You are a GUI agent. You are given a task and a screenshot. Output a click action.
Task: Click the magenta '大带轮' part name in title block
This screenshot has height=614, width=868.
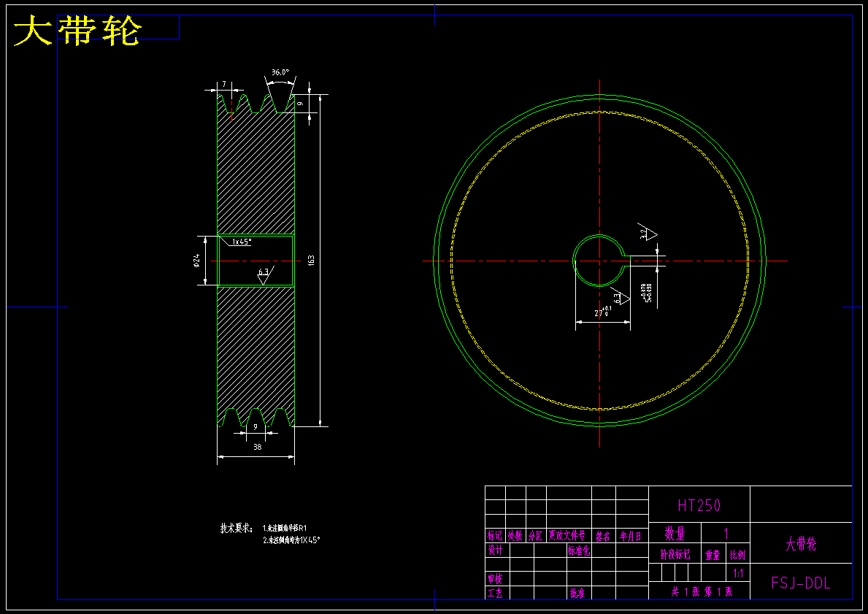coord(801,544)
